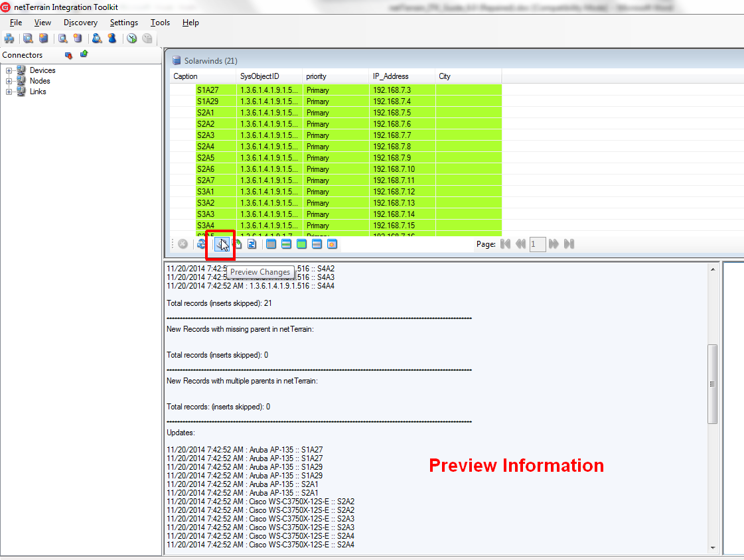Click the green up-arrow icon beside Connectors
The width and height of the screenshot is (744, 560).
(x=84, y=54)
